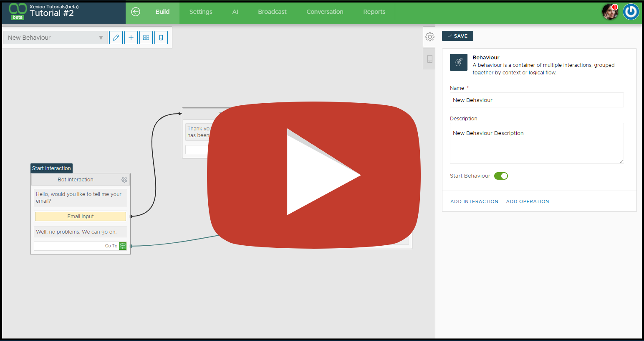Open the phone preview side panel tab
Image resolution: width=644 pixels, height=341 pixels.
[429, 59]
